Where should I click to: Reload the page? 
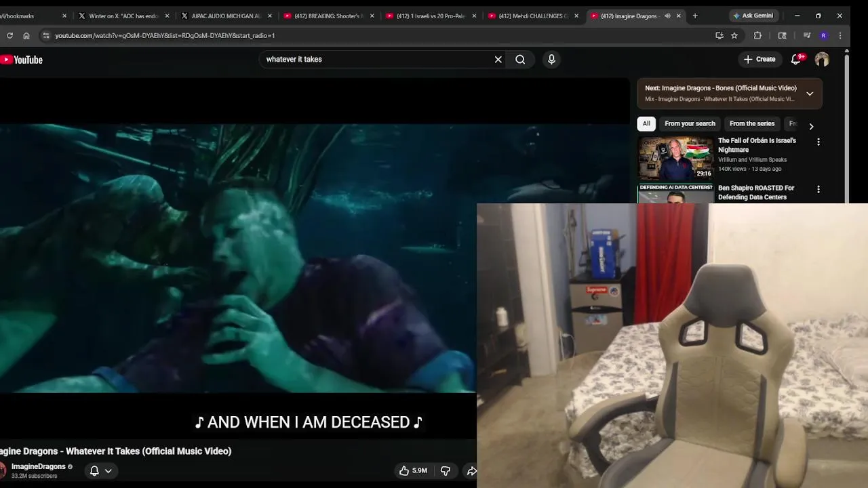point(9,35)
